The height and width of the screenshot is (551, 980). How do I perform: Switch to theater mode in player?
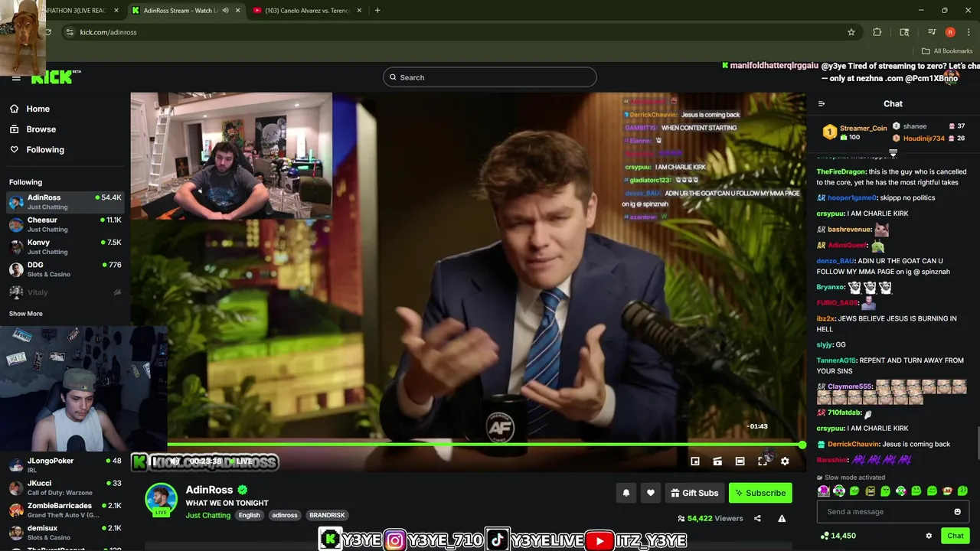tap(740, 461)
